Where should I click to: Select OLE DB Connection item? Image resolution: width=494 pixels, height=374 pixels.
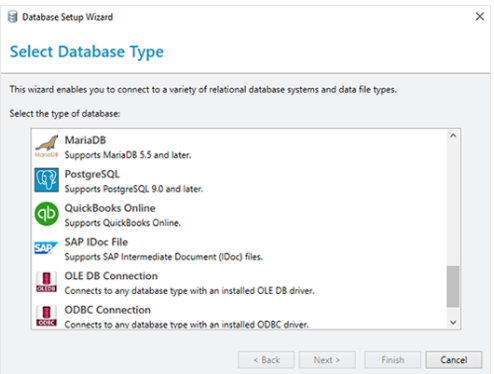[x=239, y=283]
